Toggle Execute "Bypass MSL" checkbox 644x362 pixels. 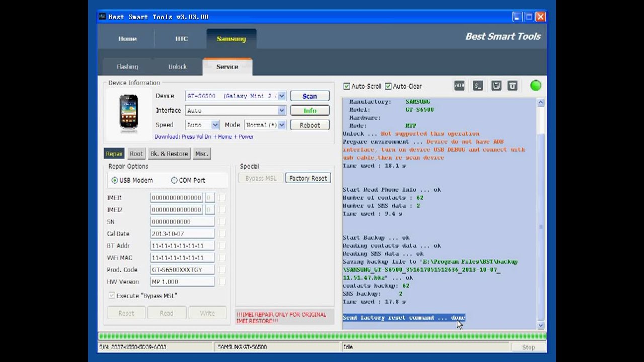(112, 296)
